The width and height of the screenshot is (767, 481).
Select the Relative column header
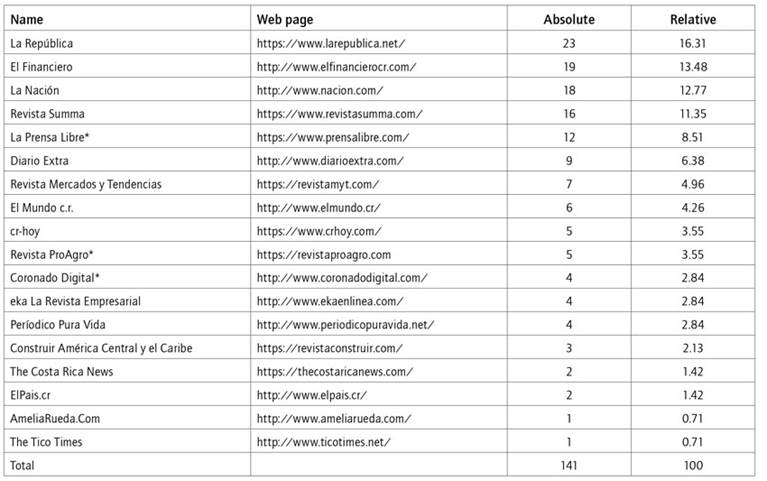tap(693, 19)
